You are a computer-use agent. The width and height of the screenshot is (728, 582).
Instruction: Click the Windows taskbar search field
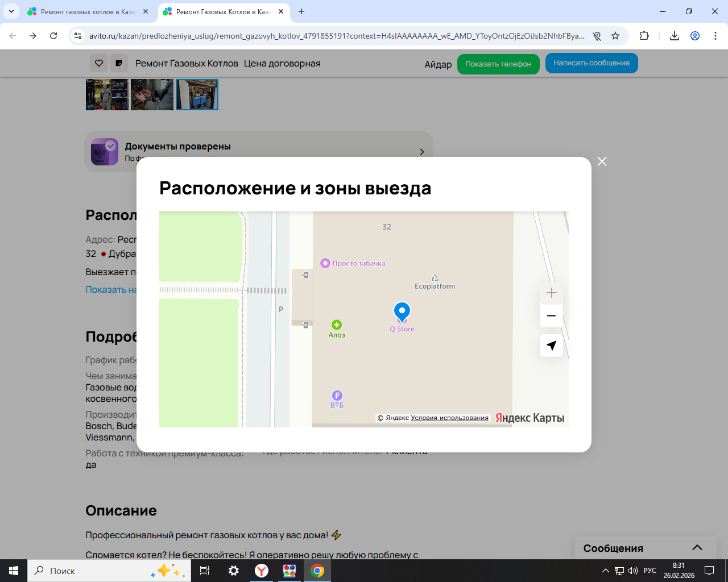point(91,571)
